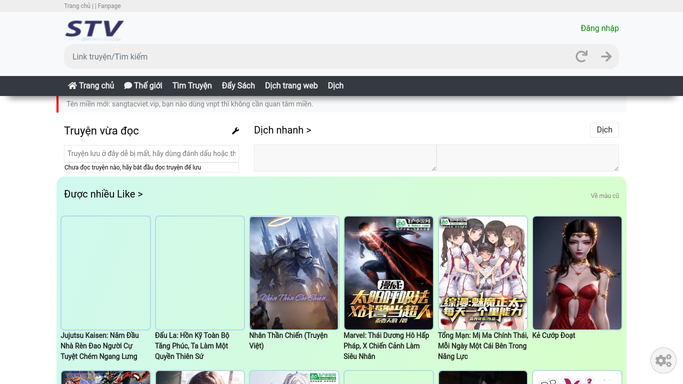Click the reload icon in search bar
683x384 pixels.
(x=582, y=57)
